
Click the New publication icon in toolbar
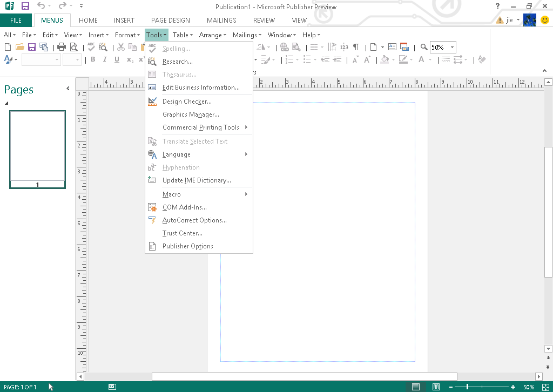pos(8,47)
